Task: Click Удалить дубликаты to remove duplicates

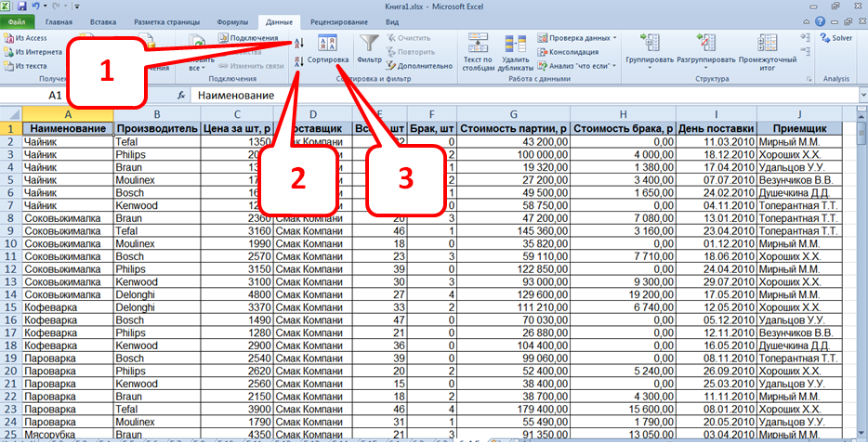Action: point(515,52)
